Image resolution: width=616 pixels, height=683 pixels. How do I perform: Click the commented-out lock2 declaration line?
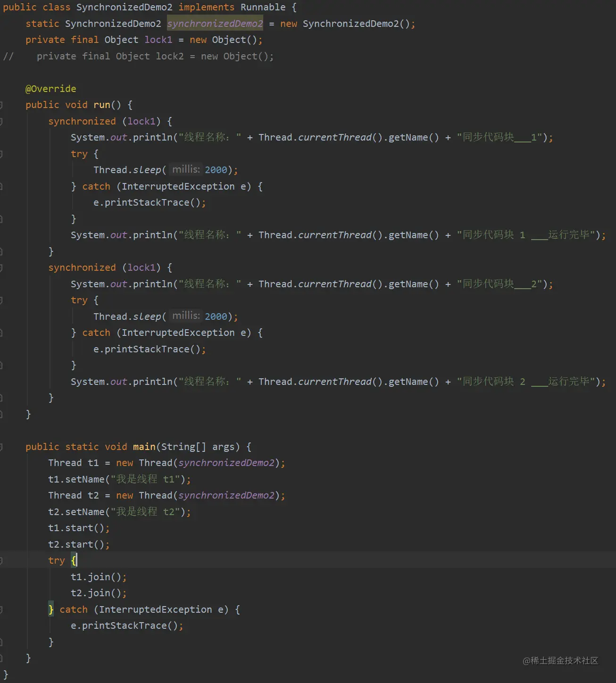[138, 56]
